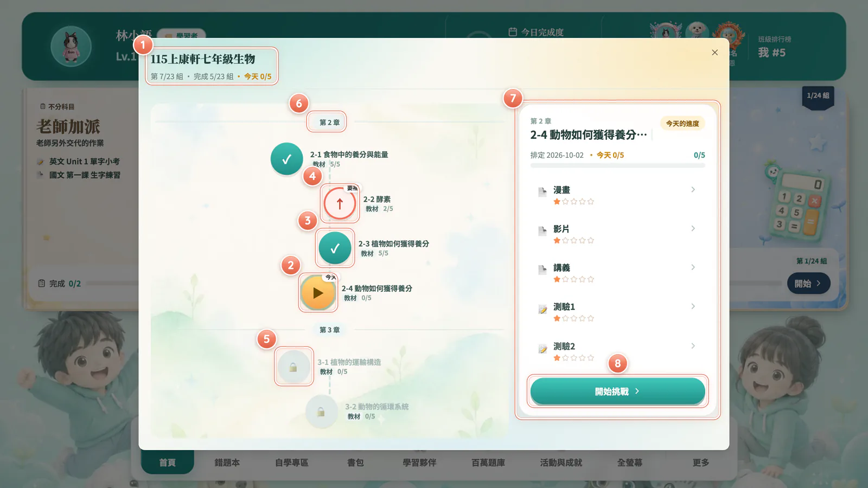
Task: Open the 漫畫 material document icon
Action: point(542,191)
